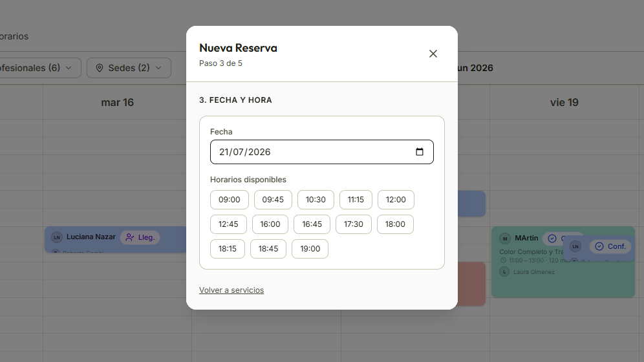Select the 12:00 time slot

(x=396, y=200)
